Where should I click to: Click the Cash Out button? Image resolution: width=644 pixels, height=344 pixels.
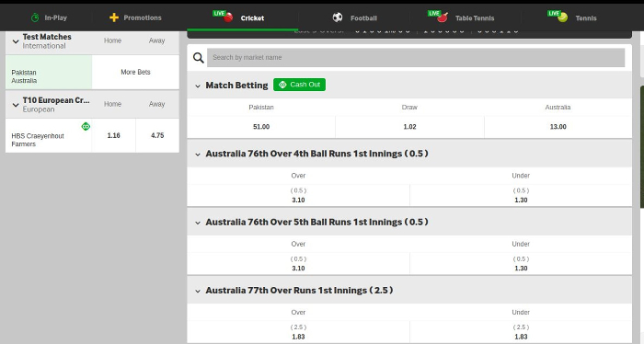pos(299,85)
